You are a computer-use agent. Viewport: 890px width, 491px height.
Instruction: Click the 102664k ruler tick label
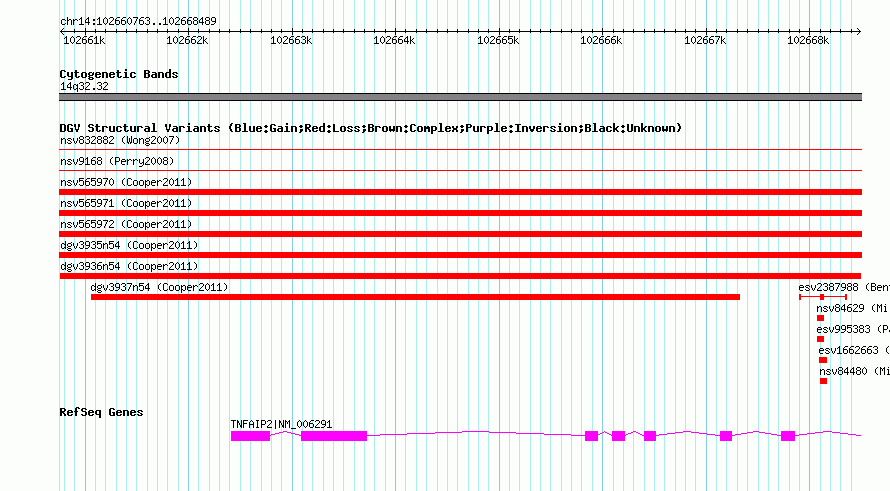[394, 40]
